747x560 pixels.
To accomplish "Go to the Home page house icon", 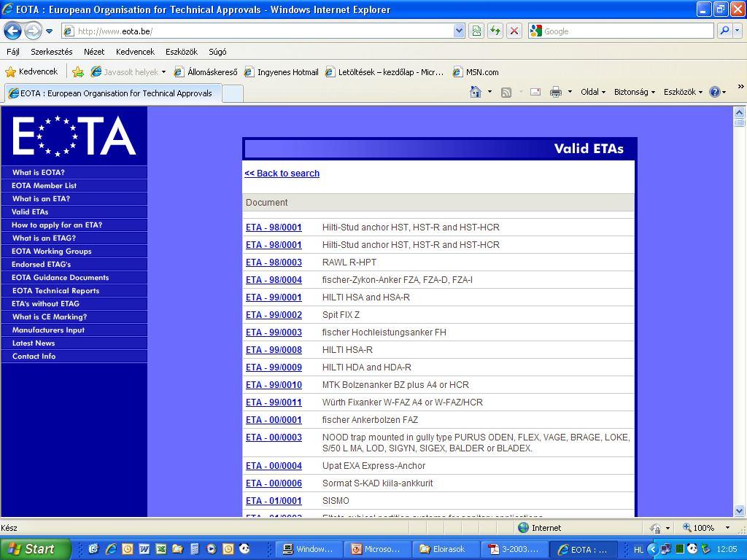I will (475, 92).
